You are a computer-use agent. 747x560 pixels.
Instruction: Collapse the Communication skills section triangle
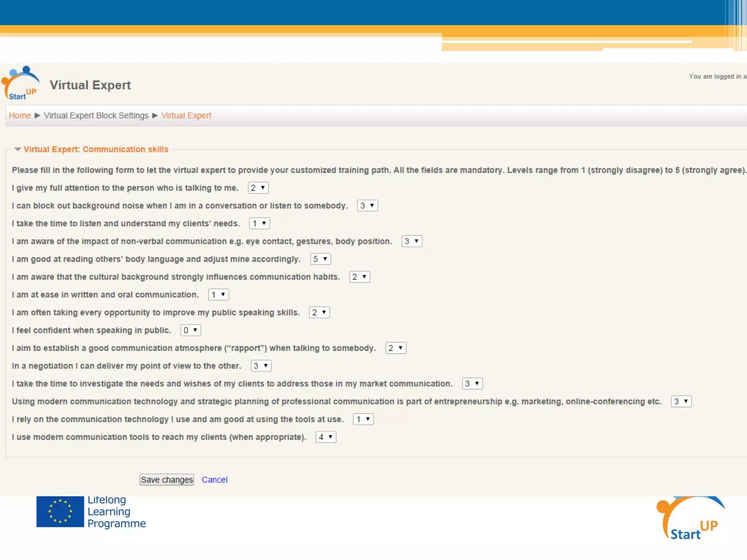coord(18,149)
